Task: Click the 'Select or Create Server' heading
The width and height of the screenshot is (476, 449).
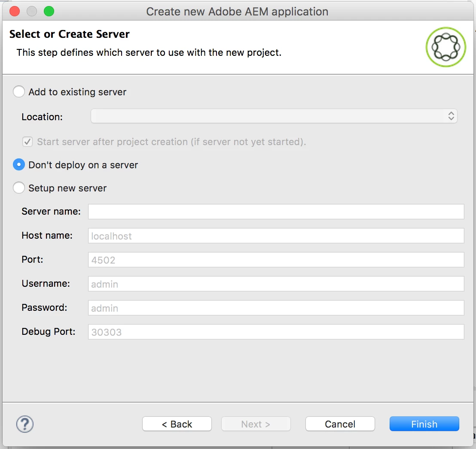Action: pos(70,34)
